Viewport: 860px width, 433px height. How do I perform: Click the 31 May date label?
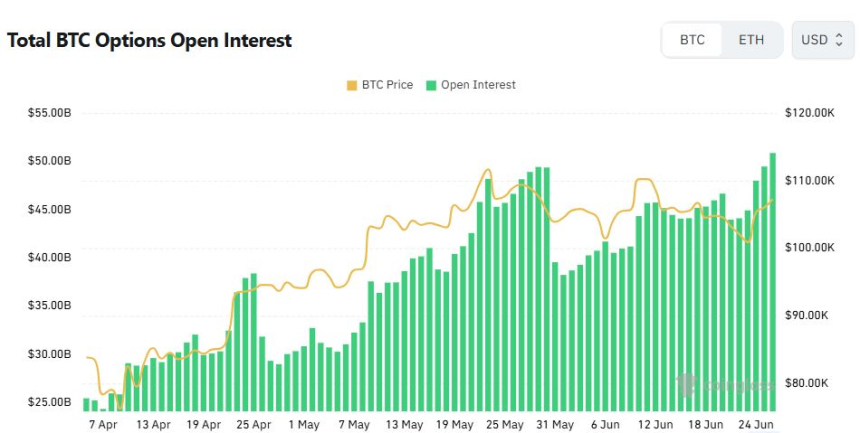[555, 425]
